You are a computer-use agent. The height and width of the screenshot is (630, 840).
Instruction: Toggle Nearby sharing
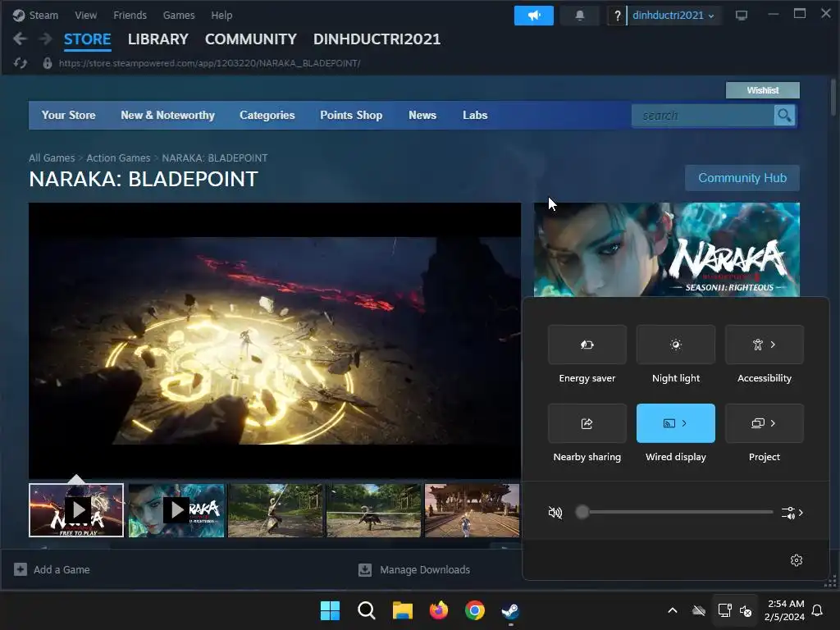(x=587, y=423)
